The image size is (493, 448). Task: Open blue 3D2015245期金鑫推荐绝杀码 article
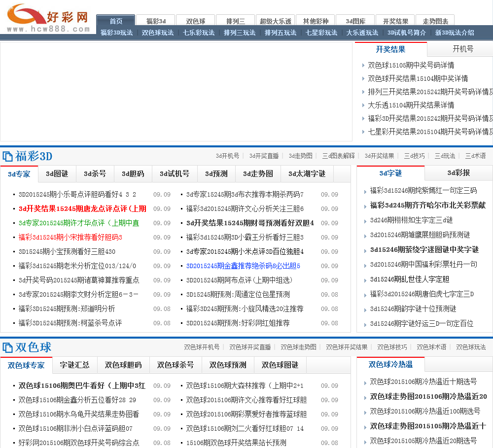pos(243,266)
